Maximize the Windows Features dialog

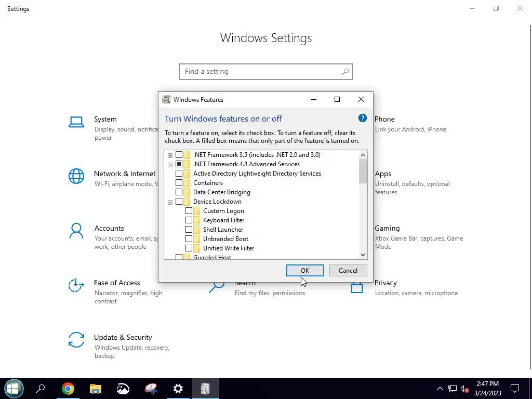[x=337, y=99]
